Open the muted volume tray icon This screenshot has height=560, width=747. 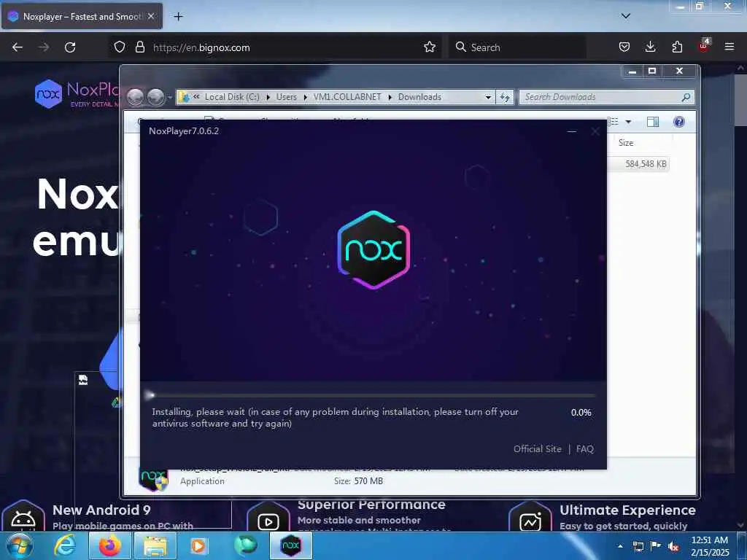pyautogui.click(x=673, y=546)
